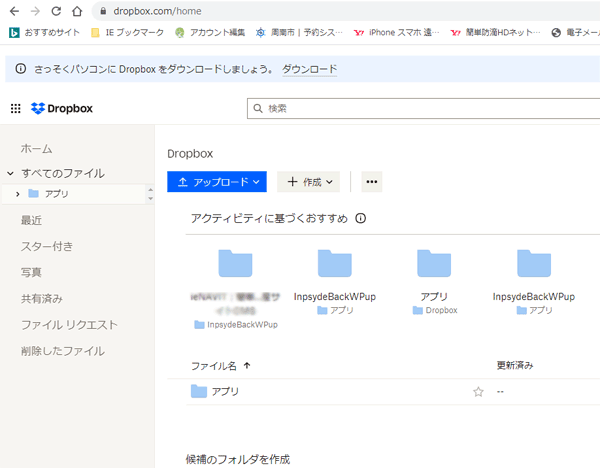This screenshot has height=468, width=600.
Task: Sort by ファイル名 column header
Action: (x=220, y=366)
